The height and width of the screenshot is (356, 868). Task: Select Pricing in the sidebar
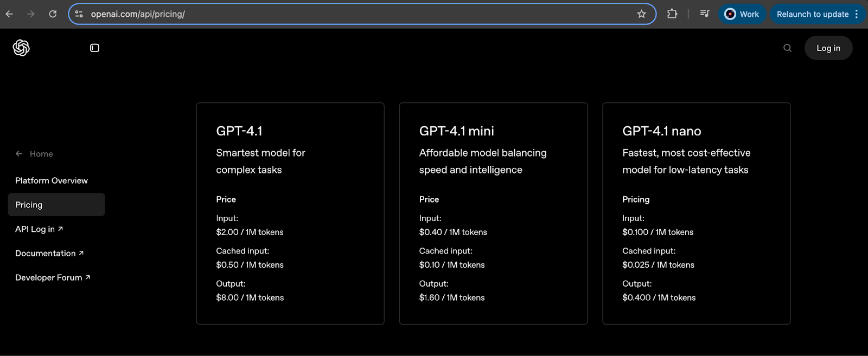[x=56, y=205]
